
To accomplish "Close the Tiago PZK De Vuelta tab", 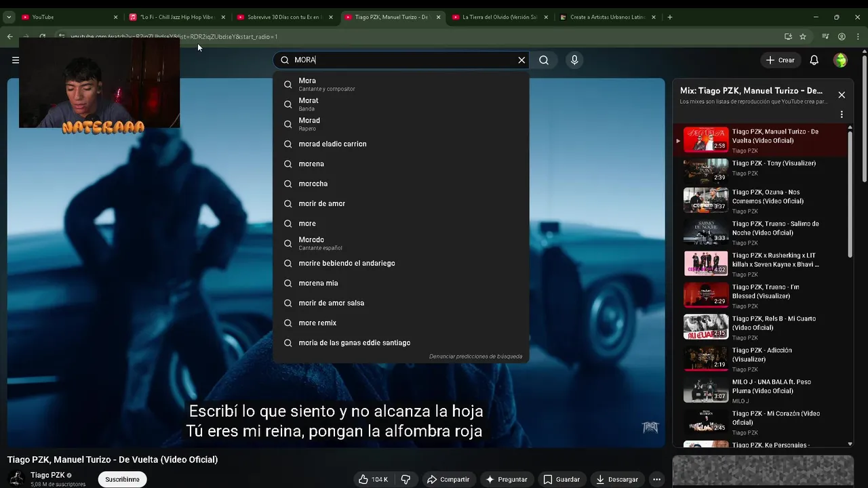I will click(x=439, y=17).
